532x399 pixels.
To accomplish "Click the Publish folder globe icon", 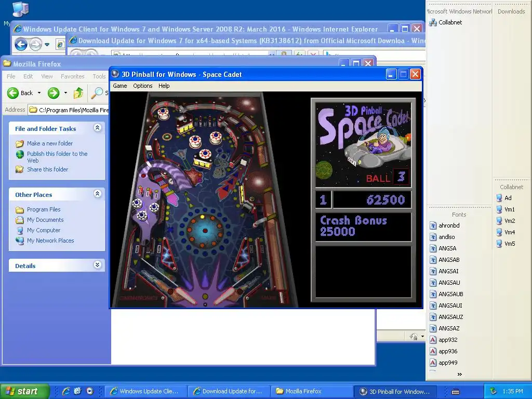I will 20,154.
